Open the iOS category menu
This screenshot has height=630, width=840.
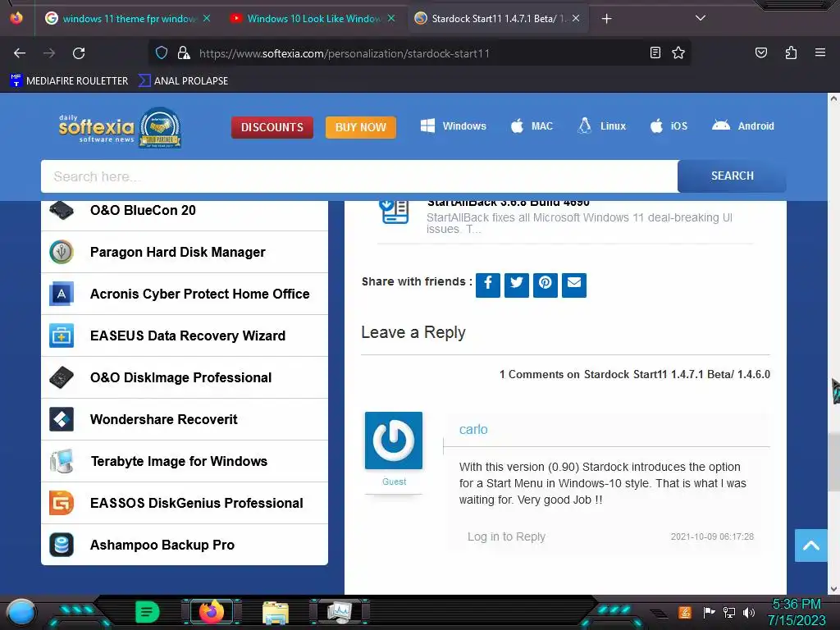point(669,126)
